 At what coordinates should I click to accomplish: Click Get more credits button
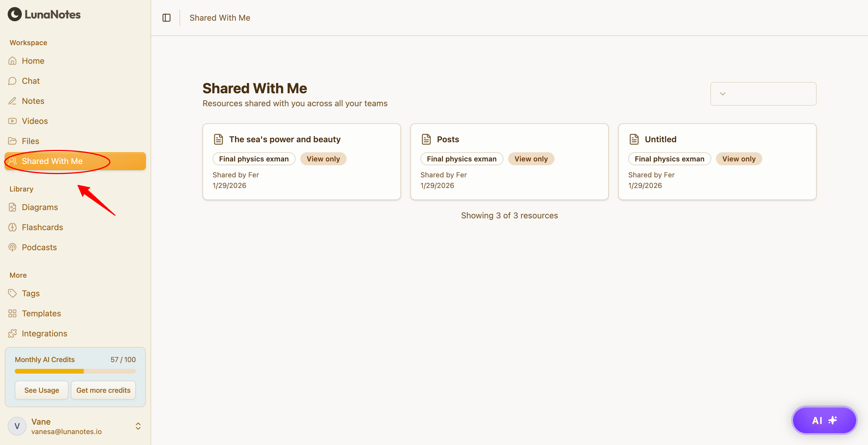tap(103, 390)
